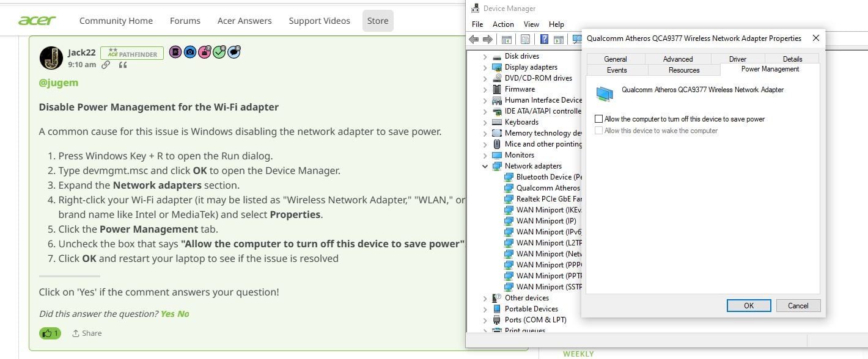Viewport: 868px width, 359px height.
Task: Open the File menu in Device Manager
Action: (x=477, y=24)
